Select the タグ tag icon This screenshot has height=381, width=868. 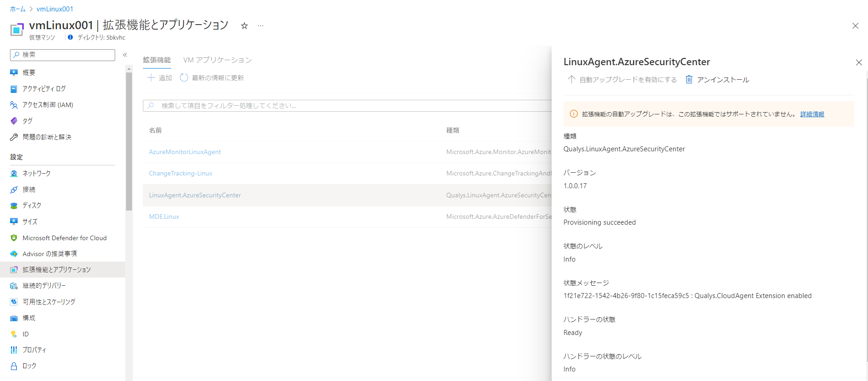tap(14, 121)
